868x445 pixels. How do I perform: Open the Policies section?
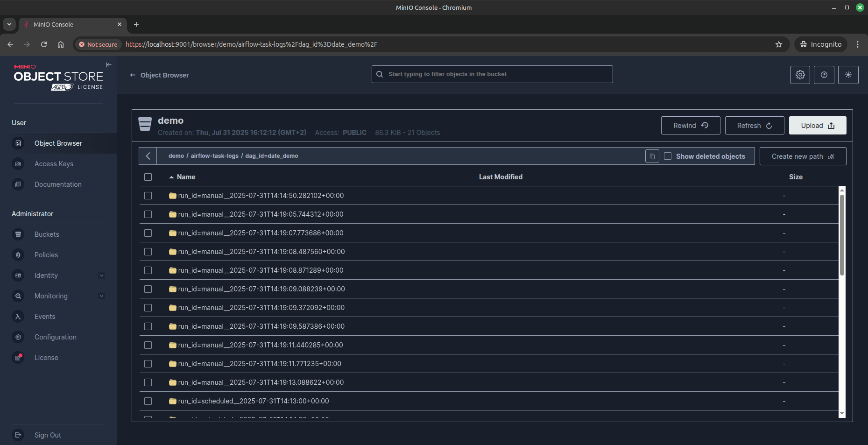pos(46,254)
